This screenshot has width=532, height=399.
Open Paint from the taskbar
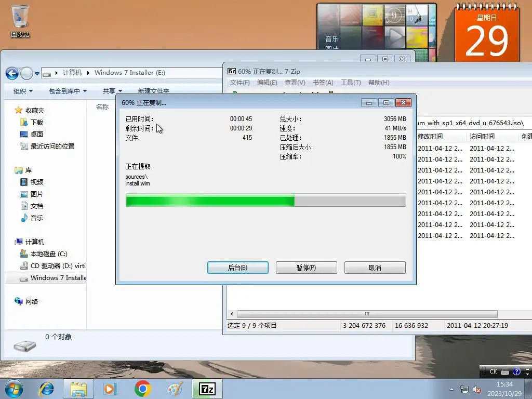pyautogui.click(x=175, y=389)
